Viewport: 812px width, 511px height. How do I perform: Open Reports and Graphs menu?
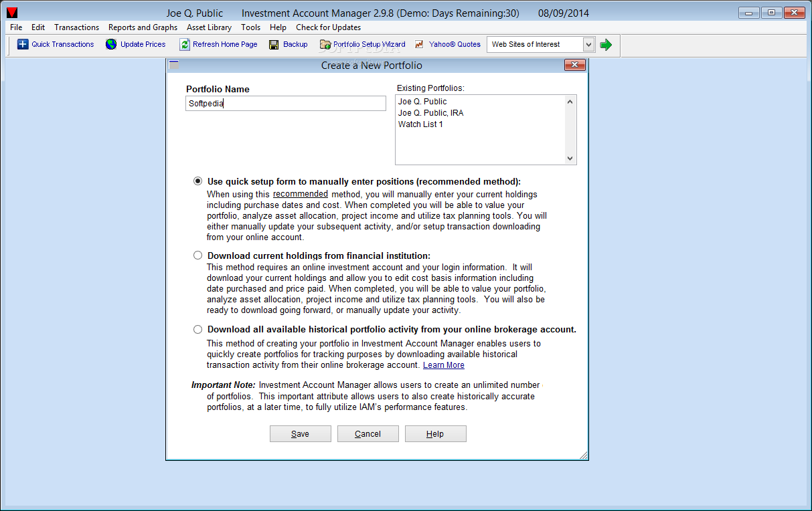point(143,27)
